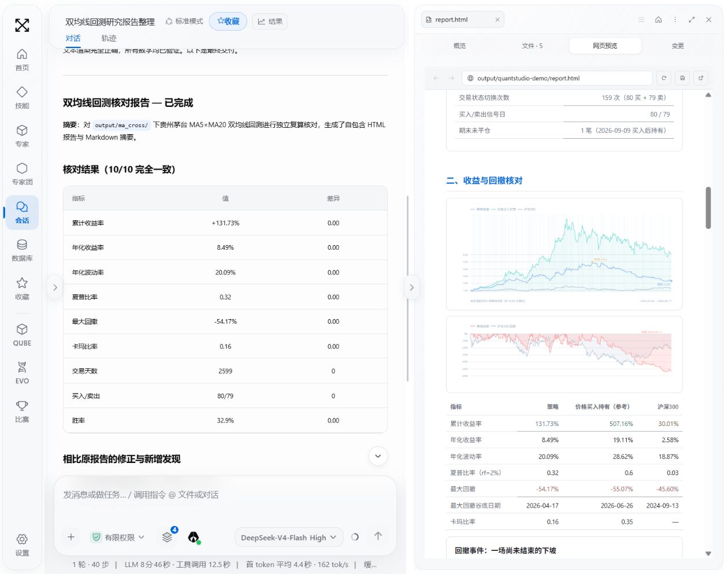The width and height of the screenshot is (728, 574).
Task: Click the returns line chart in report
Action: [x=564, y=254]
